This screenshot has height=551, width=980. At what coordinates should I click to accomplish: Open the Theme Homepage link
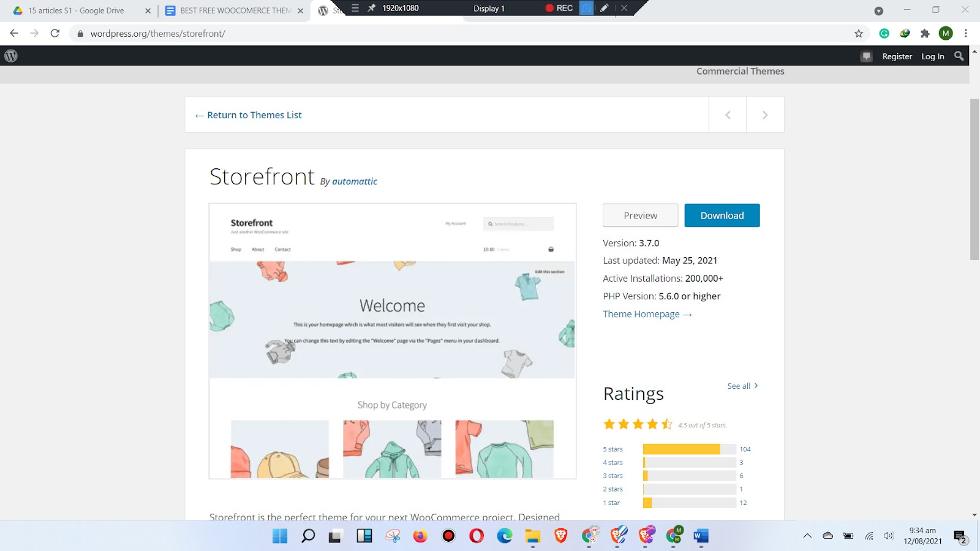point(647,314)
